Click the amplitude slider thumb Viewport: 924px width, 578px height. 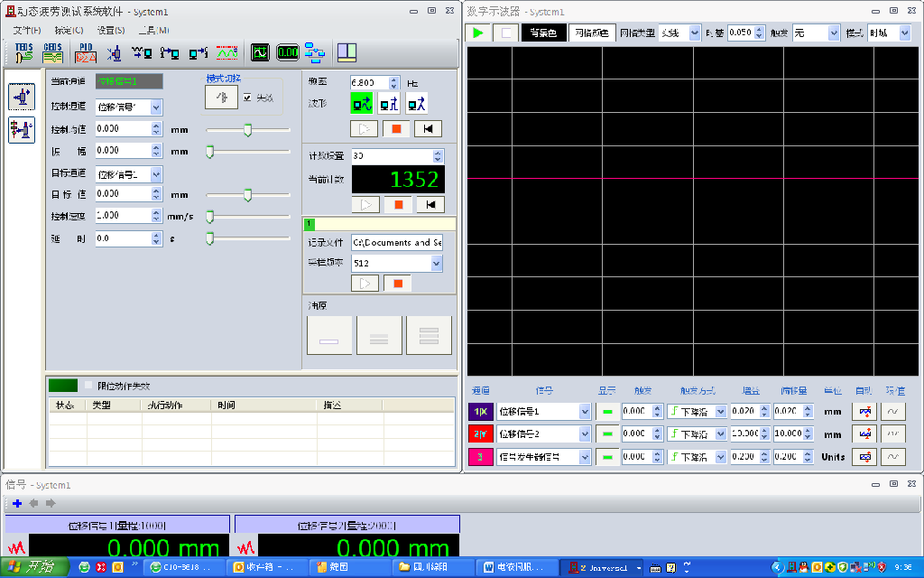(x=209, y=152)
